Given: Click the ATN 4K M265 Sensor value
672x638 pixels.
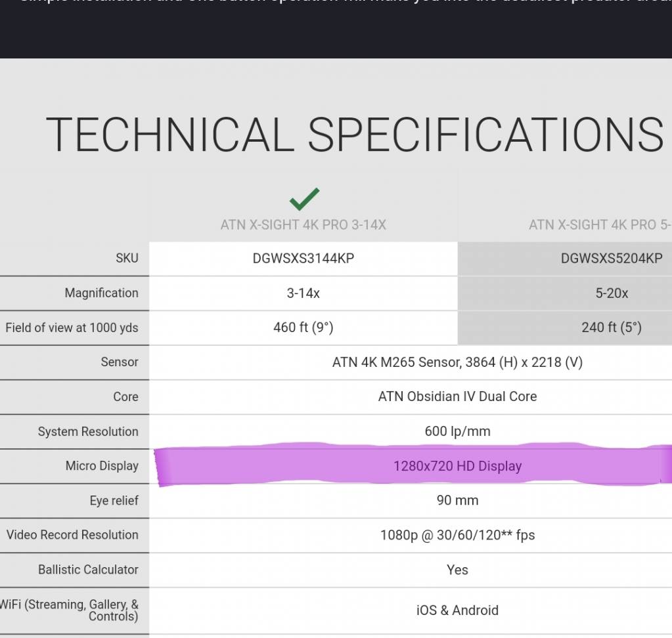Looking at the screenshot, I should (457, 362).
